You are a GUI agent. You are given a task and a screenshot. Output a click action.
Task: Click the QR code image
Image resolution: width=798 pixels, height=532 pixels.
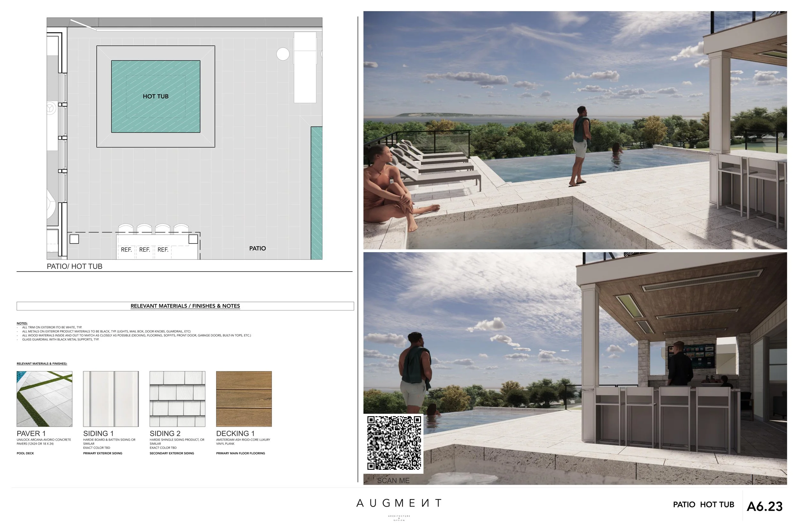coord(394,442)
